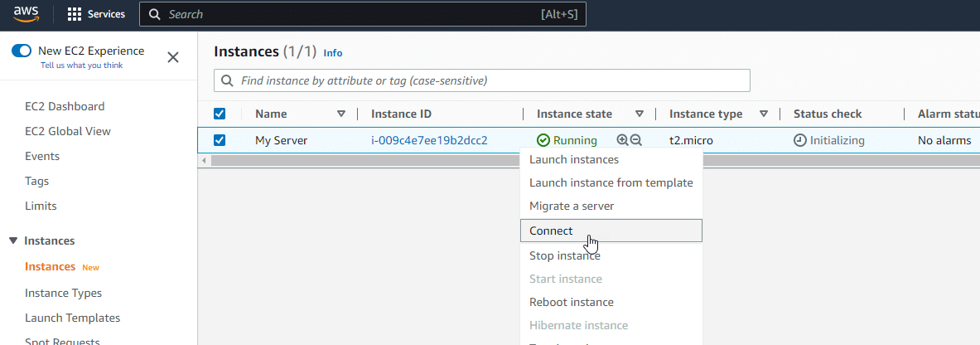
Task: Select Stop instance in context menu
Action: point(564,255)
